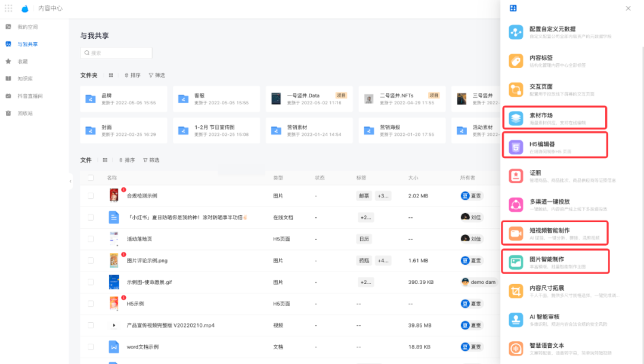Select 知识库 in the left navigation
644x364 pixels.
25,78
